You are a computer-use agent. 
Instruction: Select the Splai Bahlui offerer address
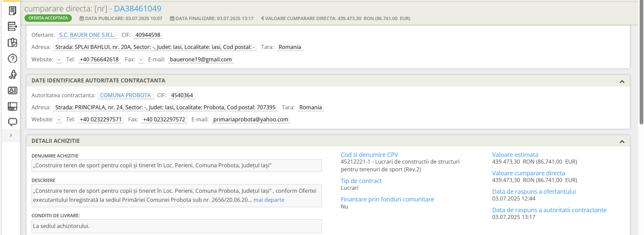155,47
